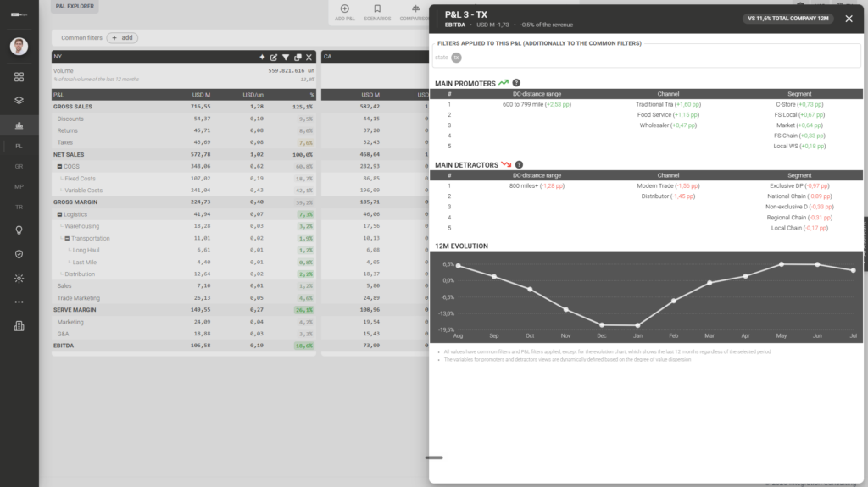Screen dimensions: 868x487
Task: Collapse the Logistics row
Action: (x=59, y=215)
